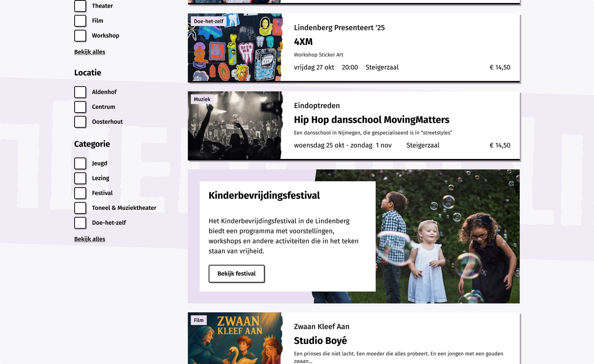Screen dimensions: 594x364
Task: Open the Zwaan Kleef Aan film poster
Action: [235, 338]
